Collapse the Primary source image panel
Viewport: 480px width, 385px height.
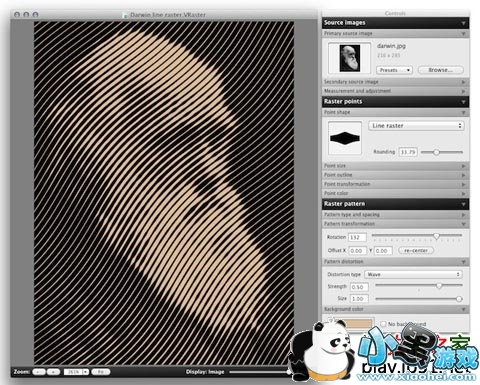(x=395, y=34)
